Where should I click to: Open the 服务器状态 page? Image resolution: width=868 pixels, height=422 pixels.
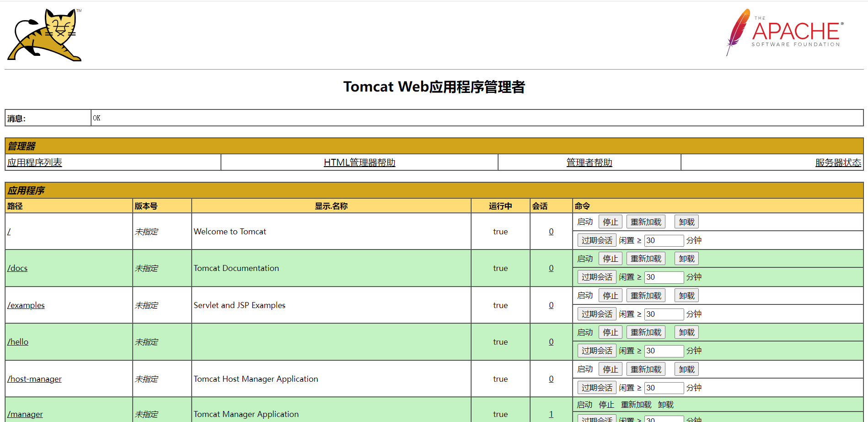837,162
